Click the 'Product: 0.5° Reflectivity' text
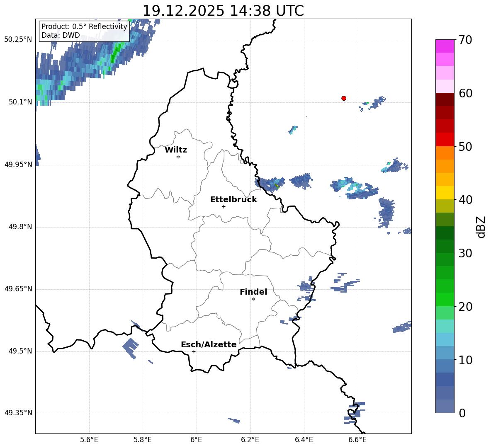The width and height of the screenshot is (491, 448). tap(84, 26)
